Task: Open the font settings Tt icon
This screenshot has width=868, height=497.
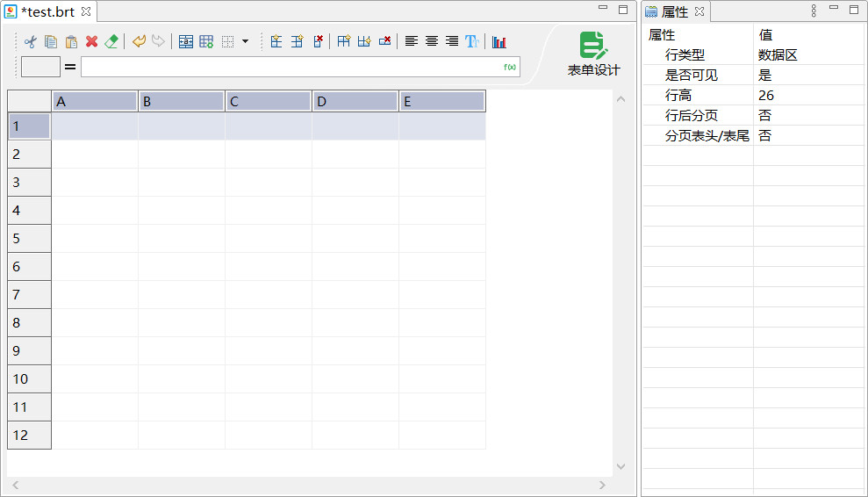Action: pyautogui.click(x=472, y=41)
